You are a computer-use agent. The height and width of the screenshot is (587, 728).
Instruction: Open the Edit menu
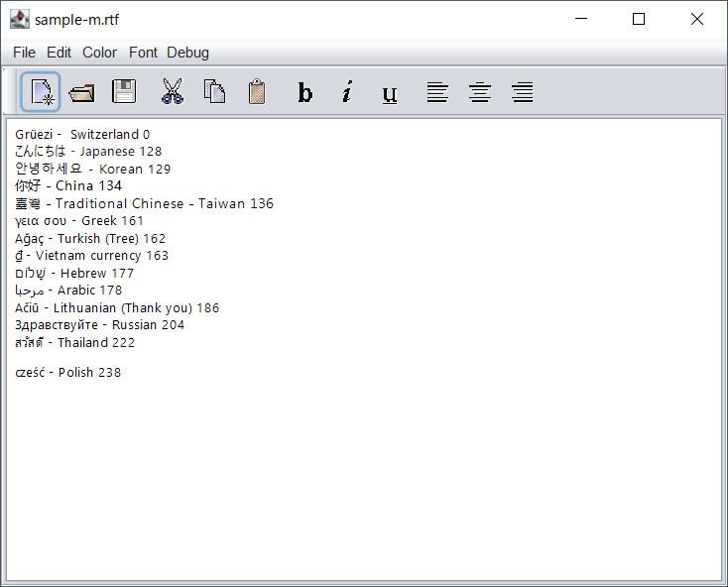click(x=59, y=53)
